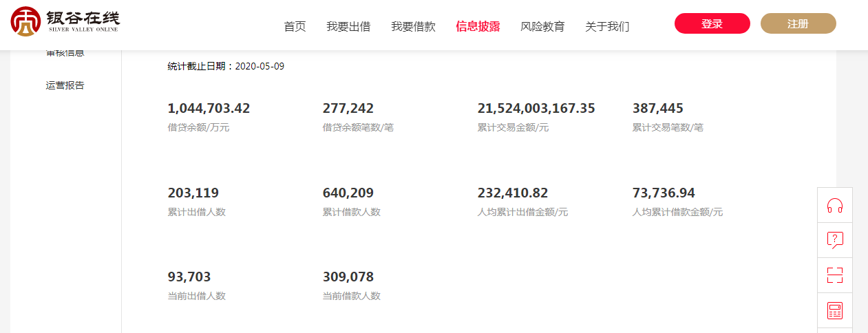Screen dimensions: 868x333
Task: Open the headset customer service icon
Action: click(834, 205)
